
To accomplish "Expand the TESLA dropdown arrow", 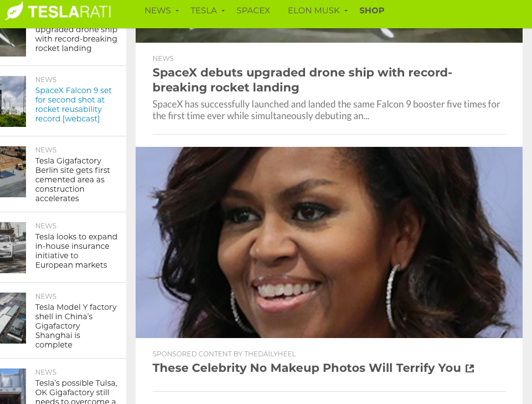I will (x=223, y=11).
